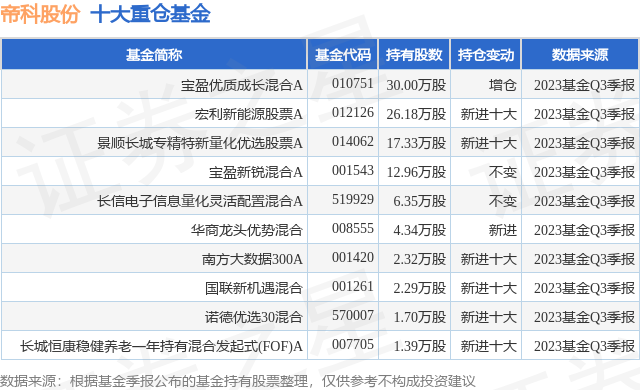Click the footnote starting 数据来源：根据基金季报
Viewport: 640px width, 390px height.
(238, 381)
